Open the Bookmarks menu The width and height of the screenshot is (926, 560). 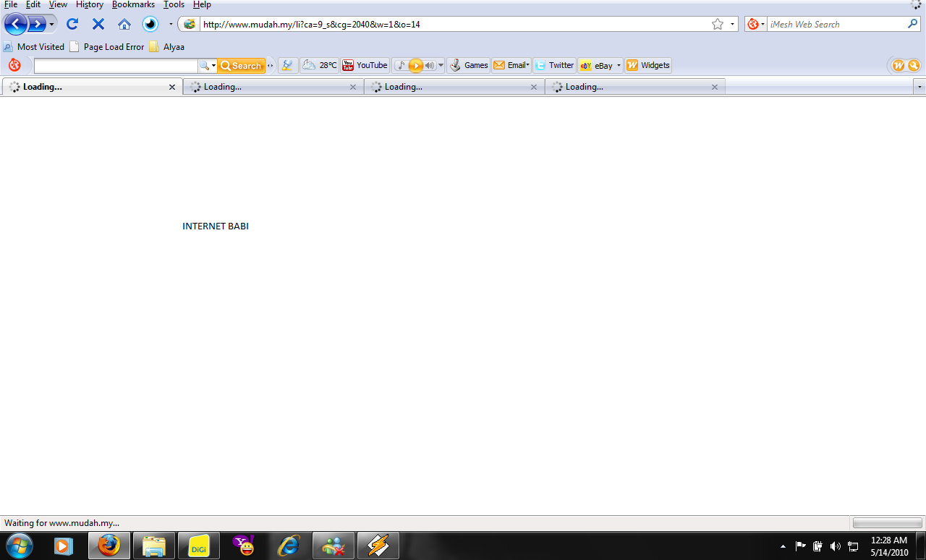(133, 4)
